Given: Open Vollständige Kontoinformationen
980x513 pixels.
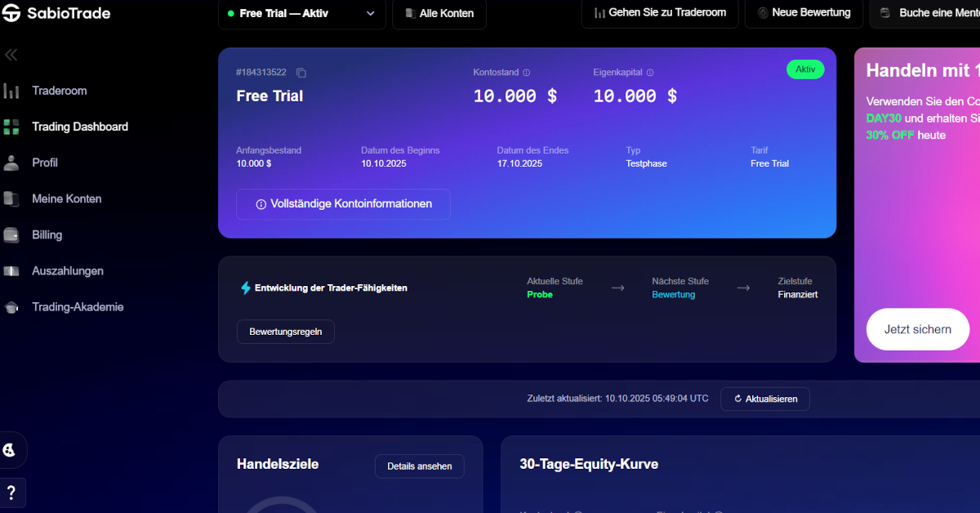Looking at the screenshot, I should coord(343,204).
